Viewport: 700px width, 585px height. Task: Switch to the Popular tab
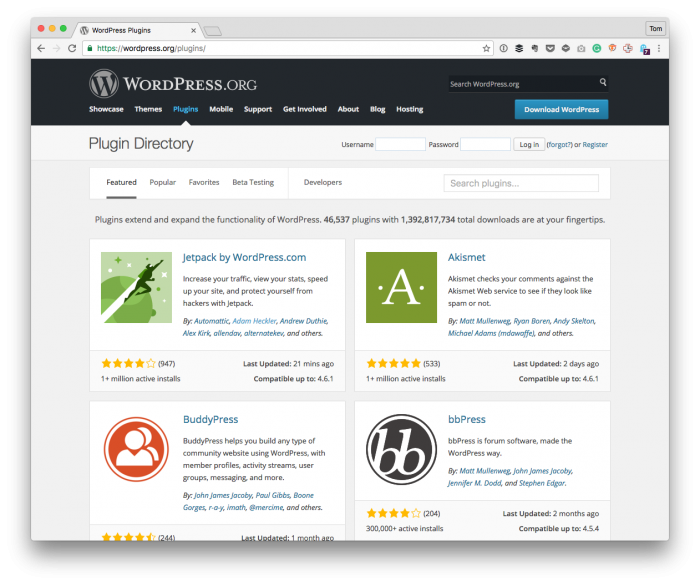click(162, 182)
